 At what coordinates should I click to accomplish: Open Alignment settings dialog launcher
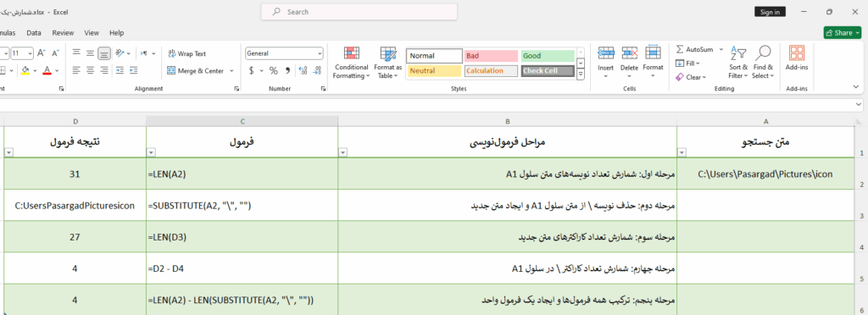click(237, 88)
